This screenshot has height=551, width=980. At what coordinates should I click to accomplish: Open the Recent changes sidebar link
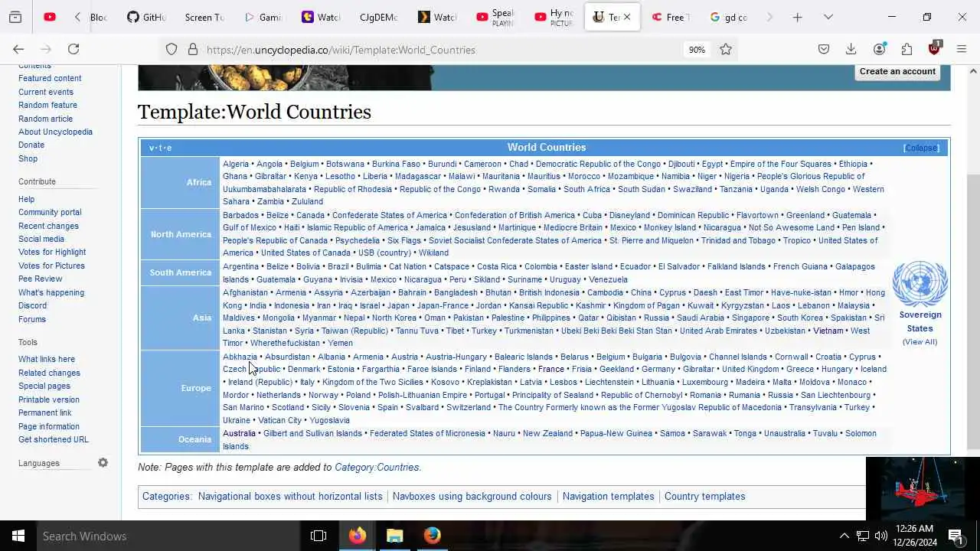[48, 226]
